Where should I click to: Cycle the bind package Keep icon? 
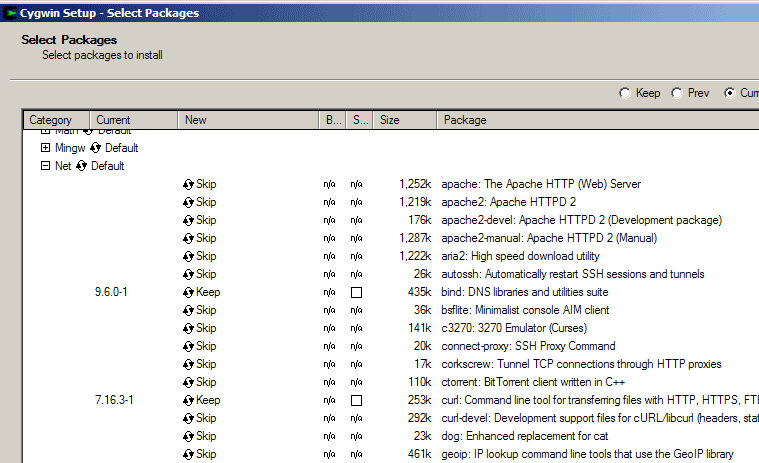188,292
